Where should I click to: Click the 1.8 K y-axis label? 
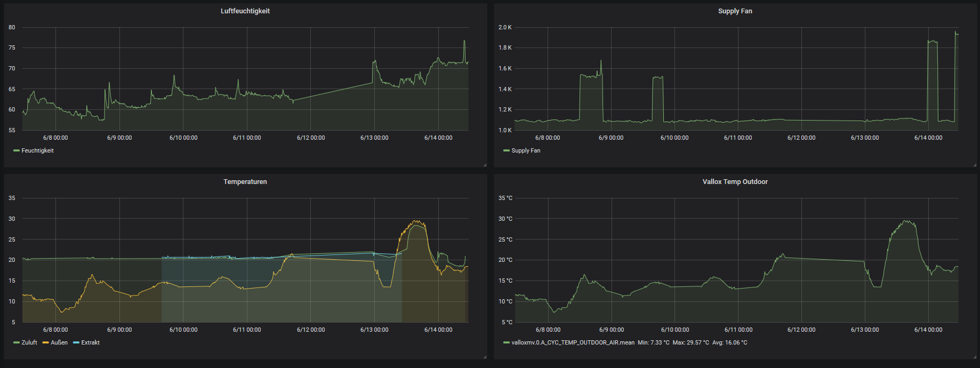pyautogui.click(x=505, y=47)
